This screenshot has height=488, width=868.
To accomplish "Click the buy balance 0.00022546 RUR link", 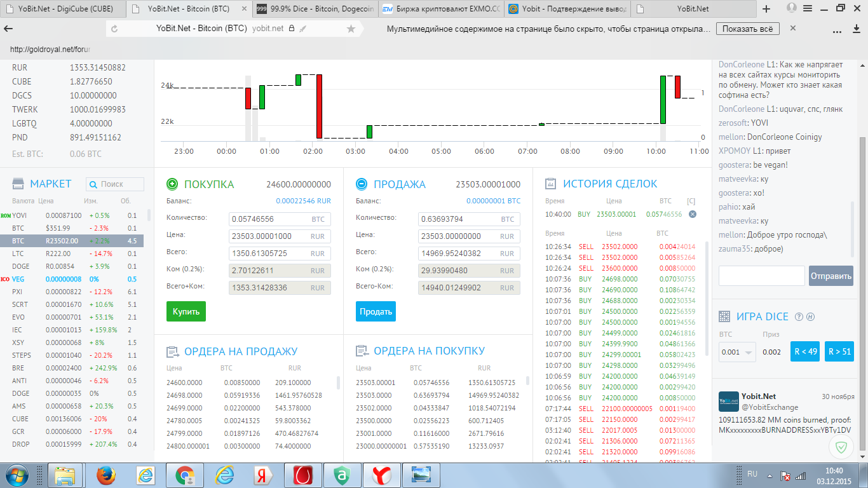I will pyautogui.click(x=303, y=201).
